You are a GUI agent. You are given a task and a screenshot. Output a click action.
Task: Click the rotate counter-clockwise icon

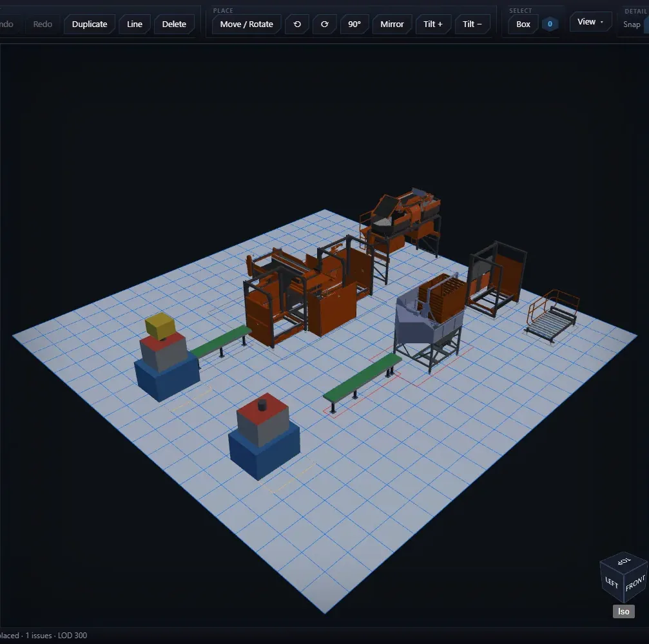[x=297, y=24]
